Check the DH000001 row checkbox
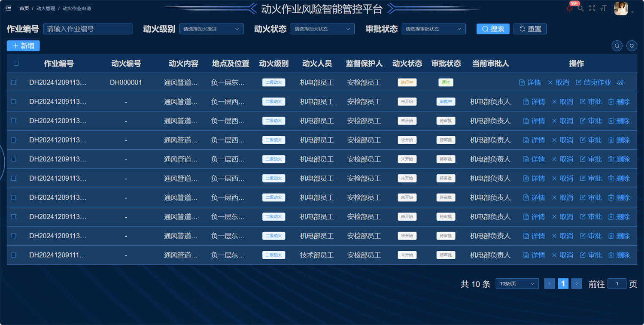 14,82
